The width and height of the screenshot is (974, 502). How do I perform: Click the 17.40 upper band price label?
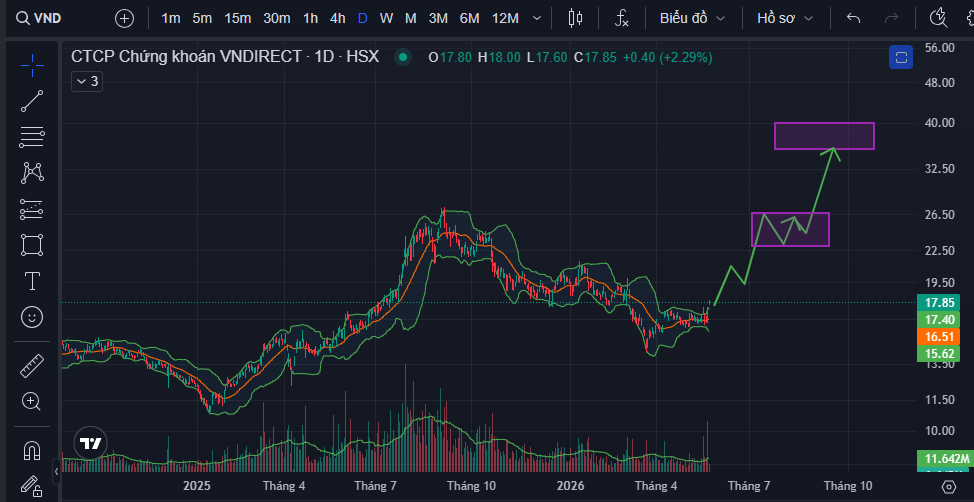(x=939, y=320)
